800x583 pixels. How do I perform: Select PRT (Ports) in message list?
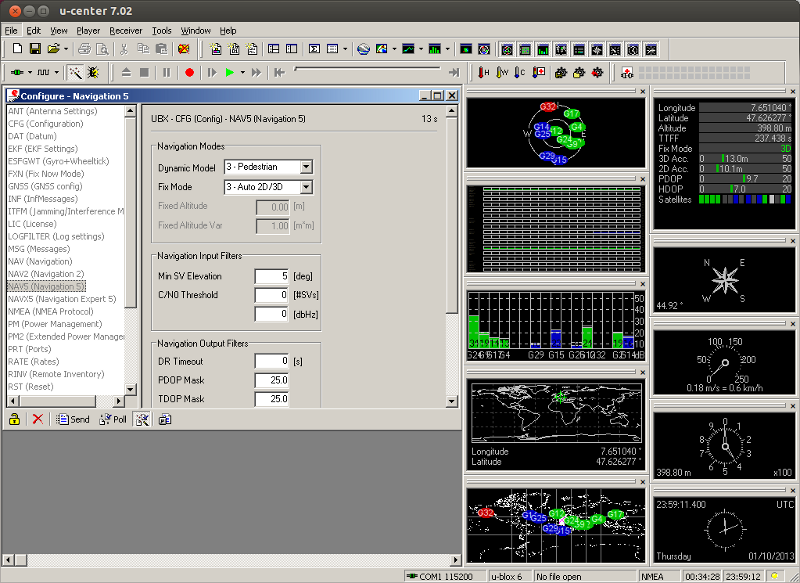[30, 349]
